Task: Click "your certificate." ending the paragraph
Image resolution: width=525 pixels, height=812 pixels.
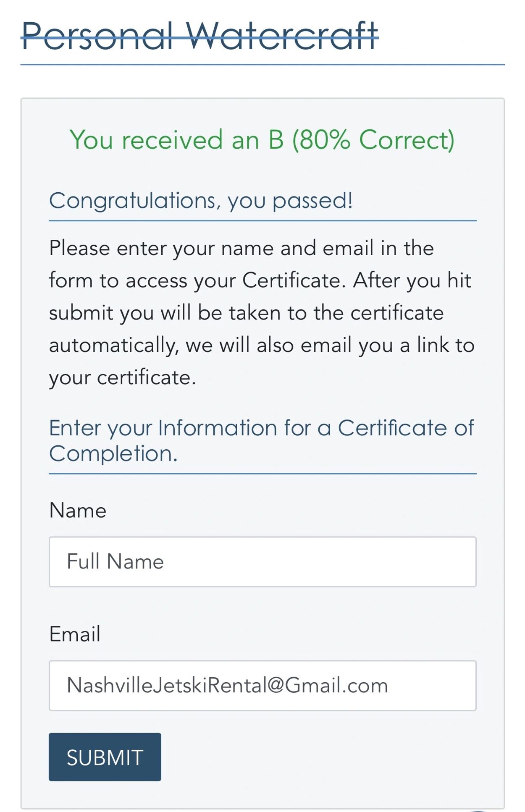Action: coord(122,378)
